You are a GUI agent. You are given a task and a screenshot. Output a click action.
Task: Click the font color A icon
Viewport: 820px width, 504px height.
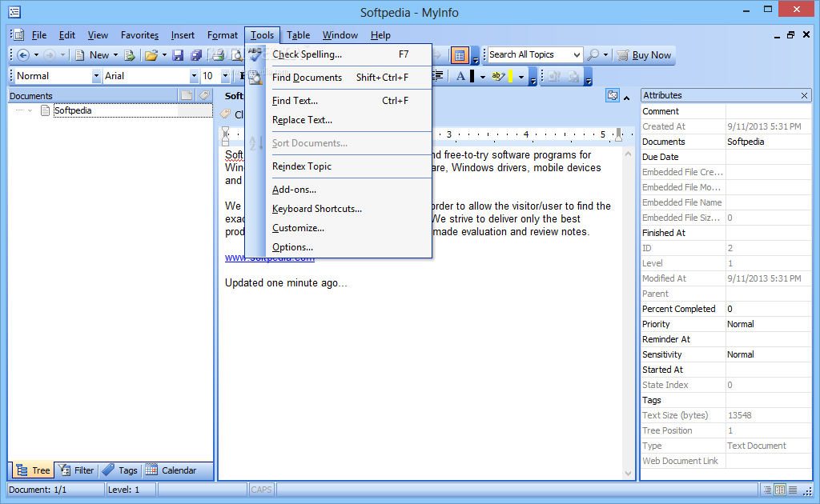coord(460,76)
